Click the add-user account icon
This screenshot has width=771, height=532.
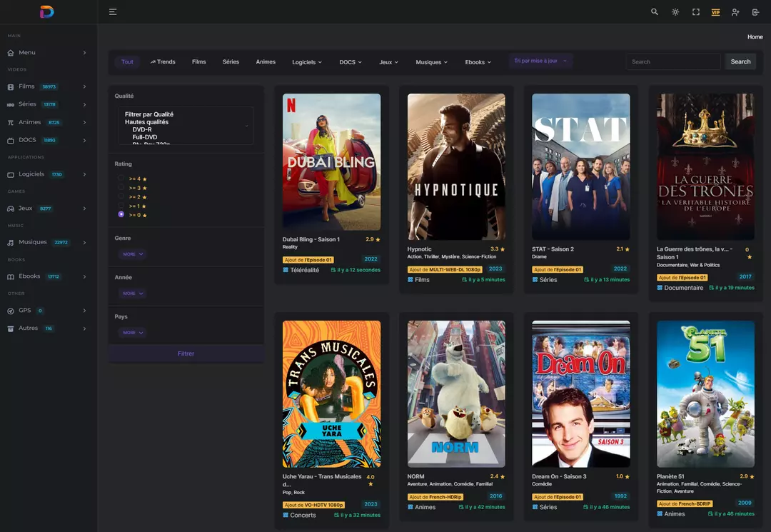tap(735, 12)
